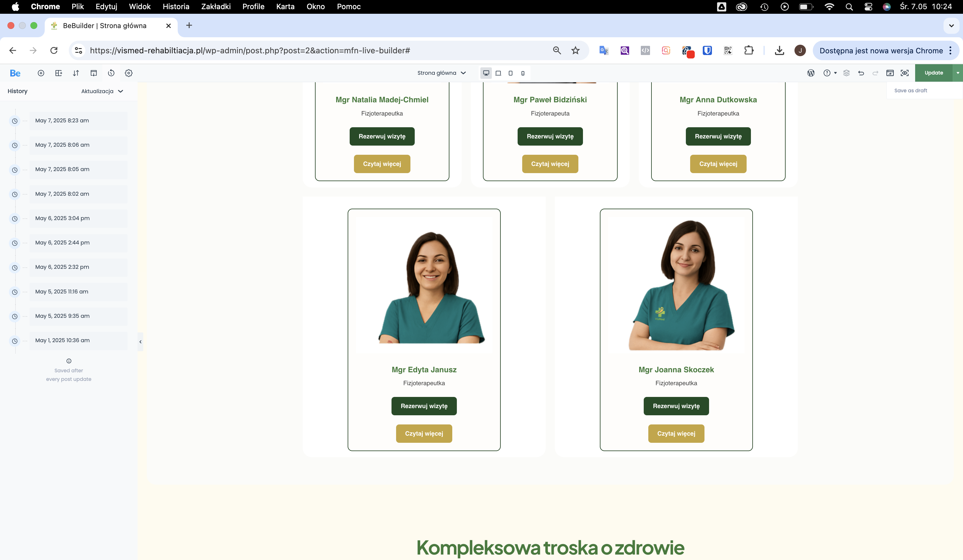Screen dimensions: 963x560
Task: Restore revision May 5, 2025 11:16 am
Action: [x=78, y=292]
